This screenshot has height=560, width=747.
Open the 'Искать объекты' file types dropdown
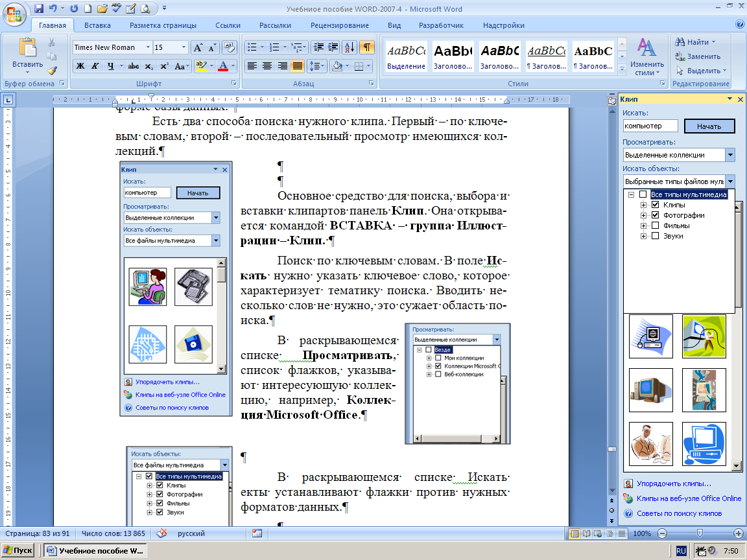tap(730, 181)
